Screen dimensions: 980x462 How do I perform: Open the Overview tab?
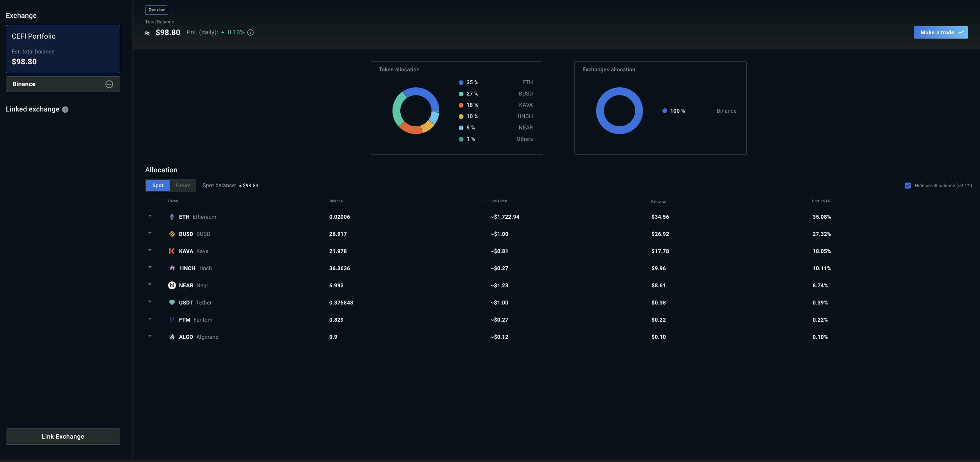[x=156, y=10]
